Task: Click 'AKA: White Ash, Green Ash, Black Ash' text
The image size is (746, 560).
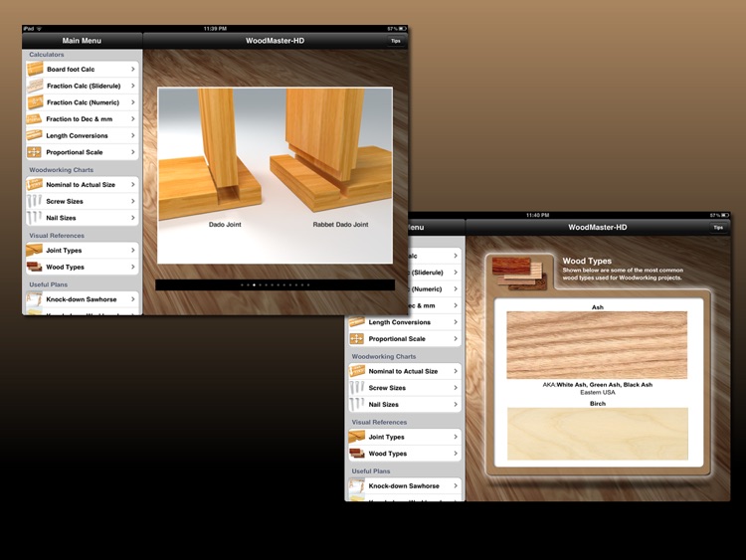Action: coord(597,384)
